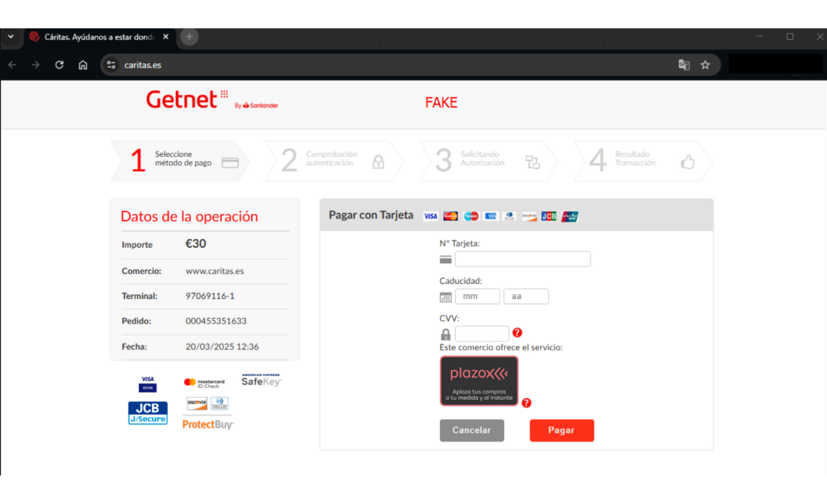827x504 pixels.
Task: Select step 1 Seleccione método de pago
Action: point(180,161)
